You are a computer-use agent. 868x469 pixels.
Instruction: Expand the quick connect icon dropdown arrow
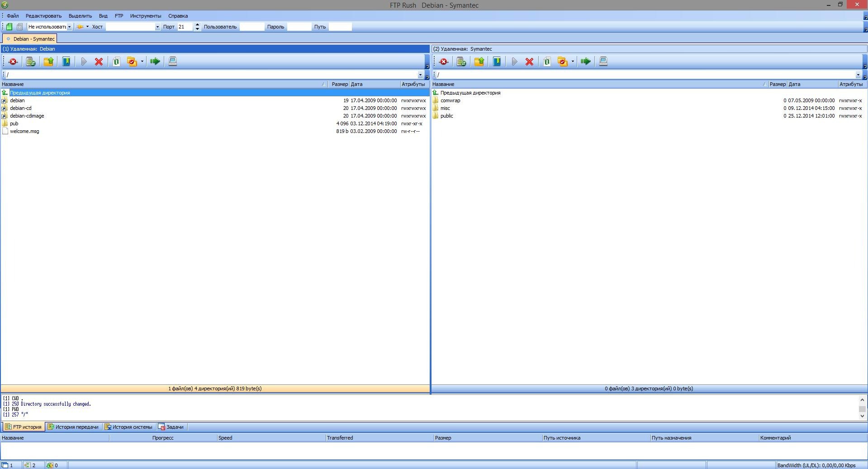click(87, 27)
